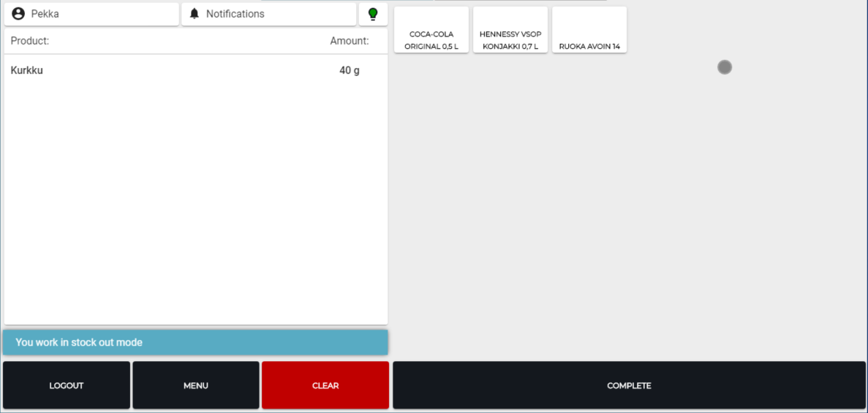
Task: Open the Pekka user button
Action: (x=91, y=14)
